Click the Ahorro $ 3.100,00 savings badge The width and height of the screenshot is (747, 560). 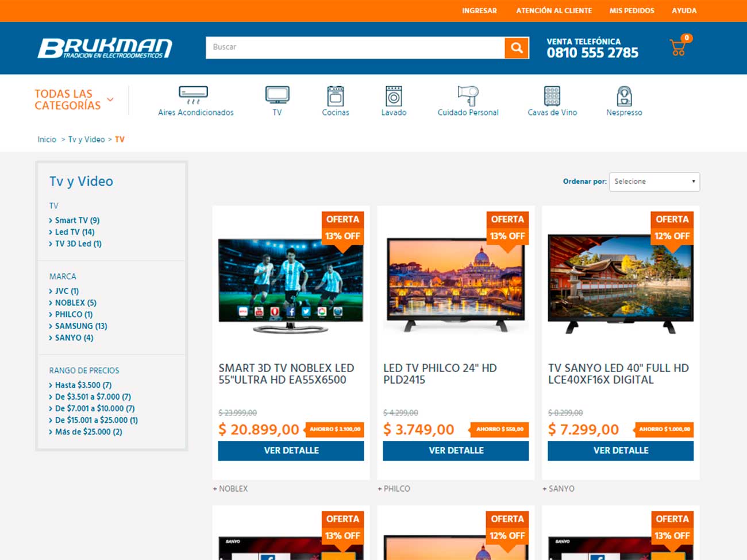334,429
